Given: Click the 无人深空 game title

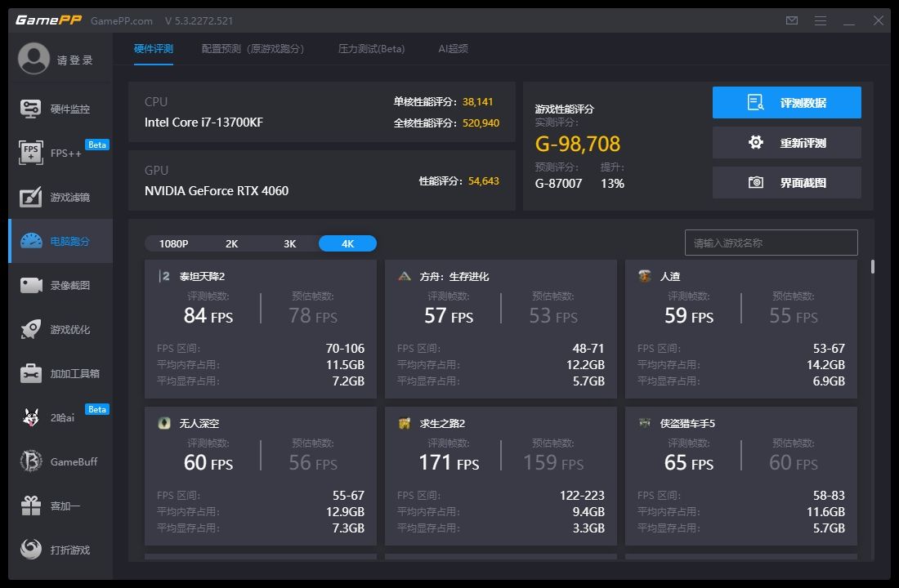Looking at the screenshot, I should point(199,423).
